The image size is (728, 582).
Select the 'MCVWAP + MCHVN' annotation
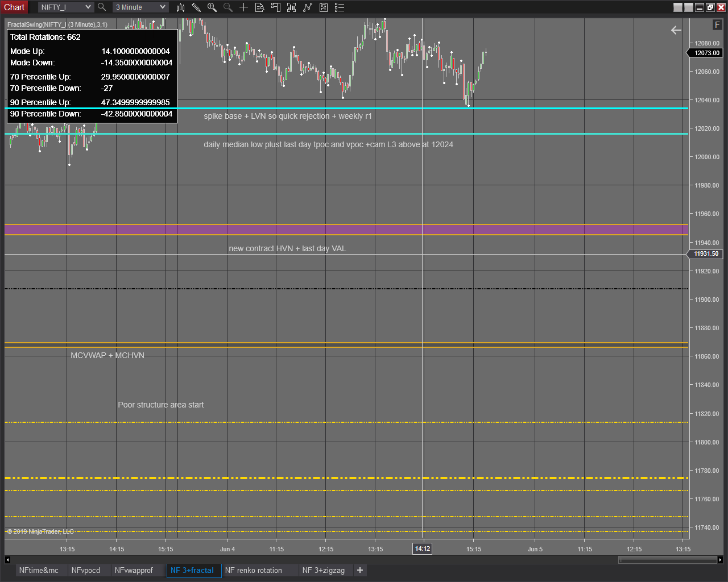[107, 355]
